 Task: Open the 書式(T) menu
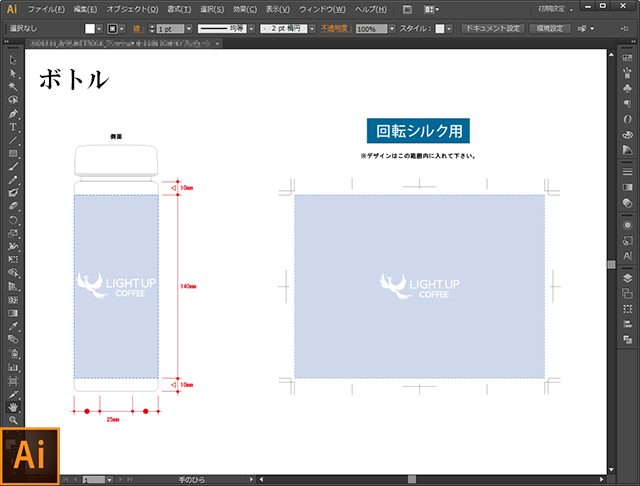pyautogui.click(x=179, y=9)
